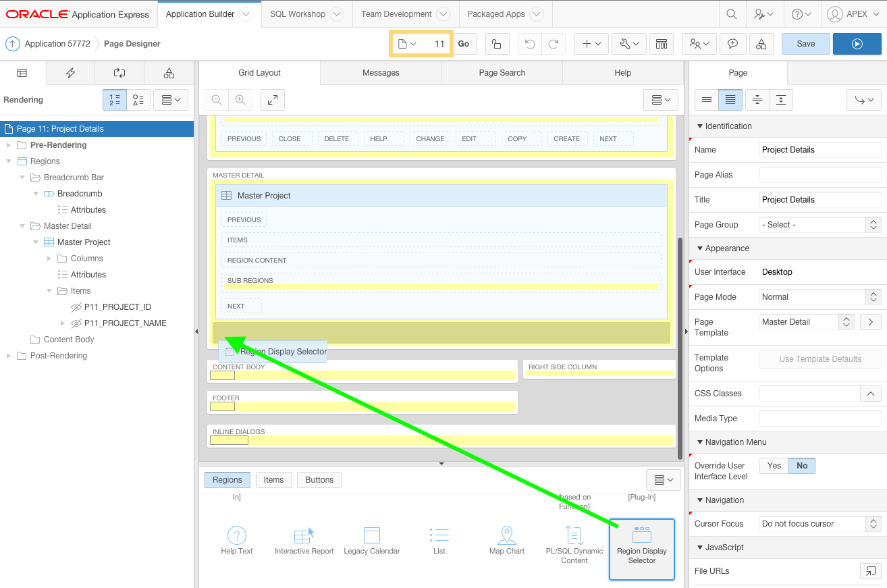Image resolution: width=887 pixels, height=588 pixels.
Task: Click the Save button
Action: click(x=805, y=43)
